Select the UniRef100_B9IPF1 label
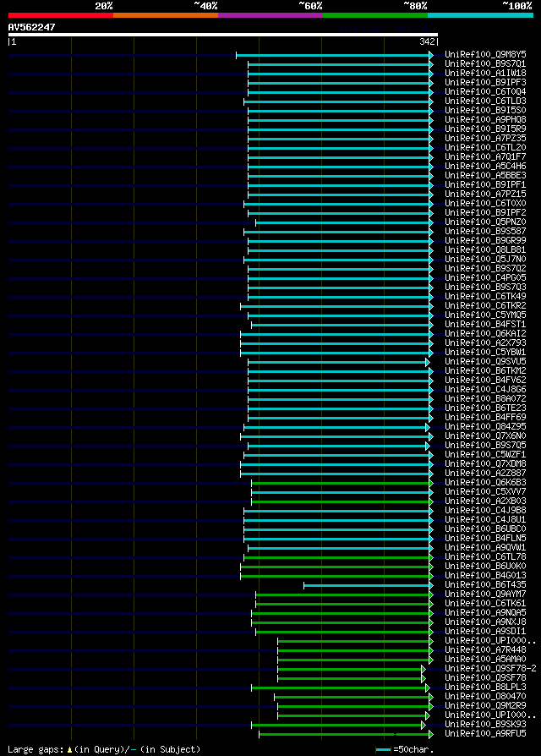This screenshot has height=756, width=541. coord(485,184)
